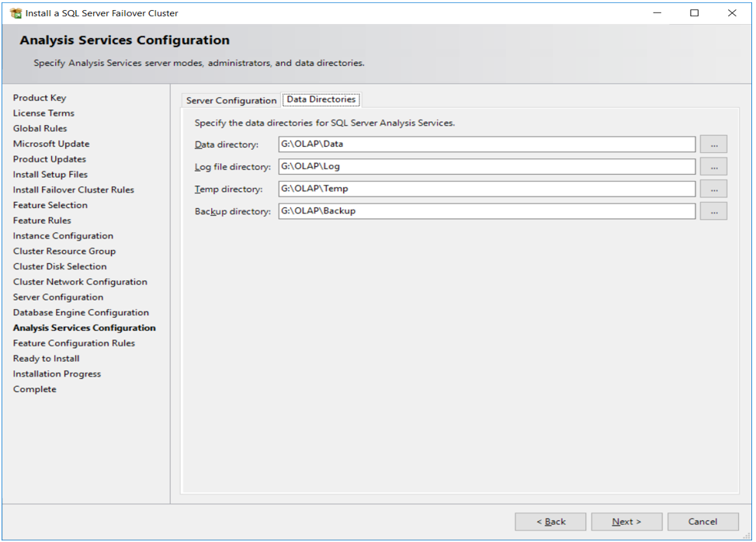756x542 pixels.
Task: Click the Temp directory label
Action: [228, 189]
